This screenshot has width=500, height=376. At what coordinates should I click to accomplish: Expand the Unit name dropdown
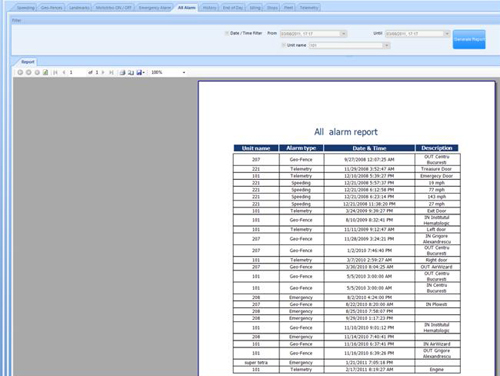click(386, 45)
